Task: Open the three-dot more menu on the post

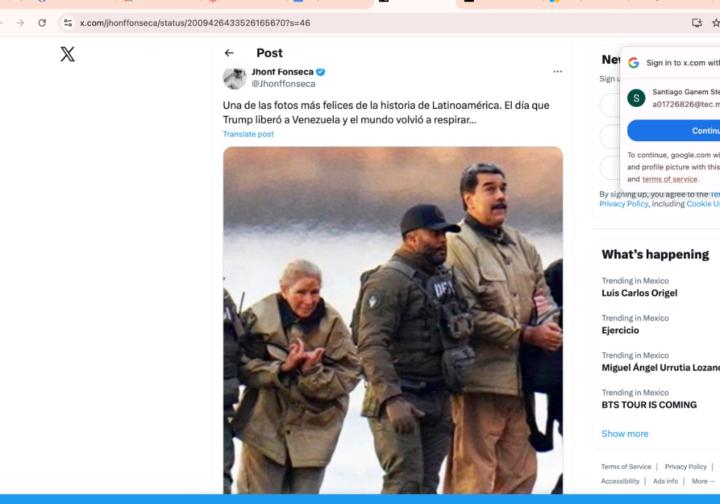Action: coord(557,72)
